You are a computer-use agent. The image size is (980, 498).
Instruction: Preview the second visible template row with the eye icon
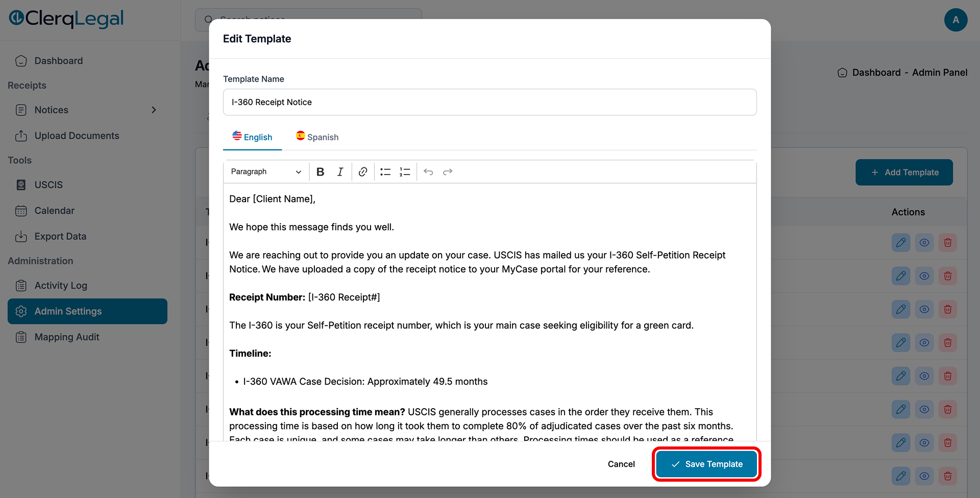(924, 276)
